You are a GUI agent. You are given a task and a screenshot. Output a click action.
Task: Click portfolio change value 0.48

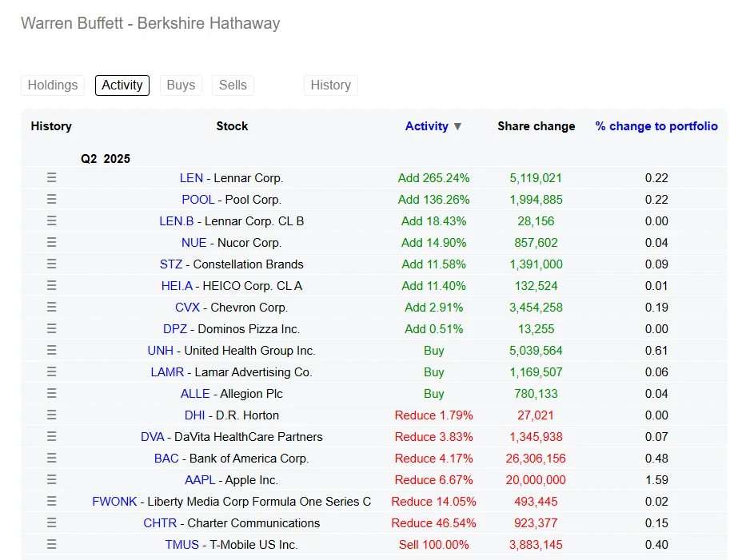656,458
